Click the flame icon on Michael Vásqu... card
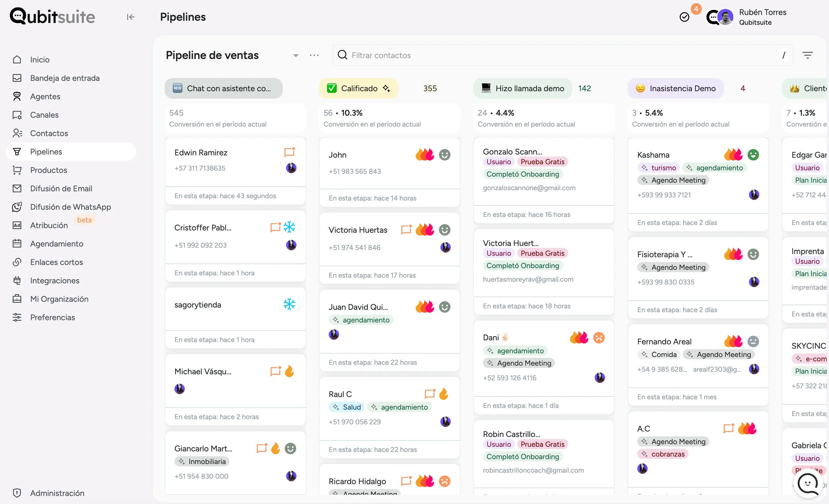Viewport: 829px width, 504px height. pos(289,371)
